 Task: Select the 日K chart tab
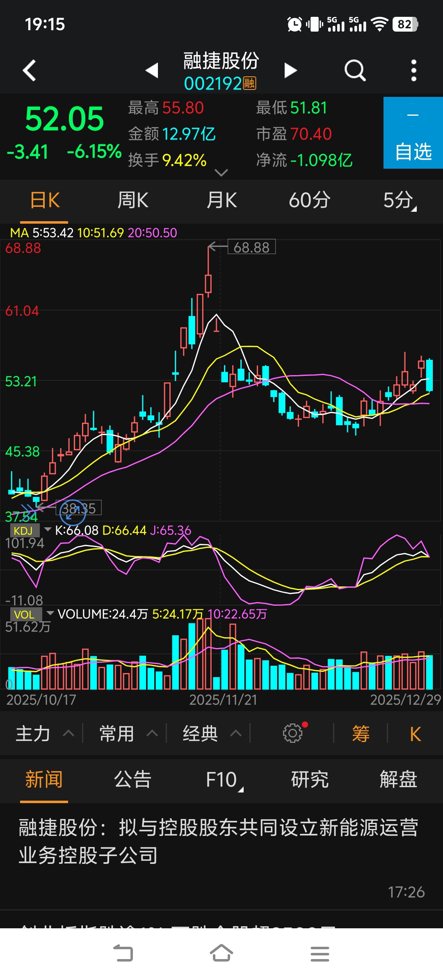coord(45,201)
